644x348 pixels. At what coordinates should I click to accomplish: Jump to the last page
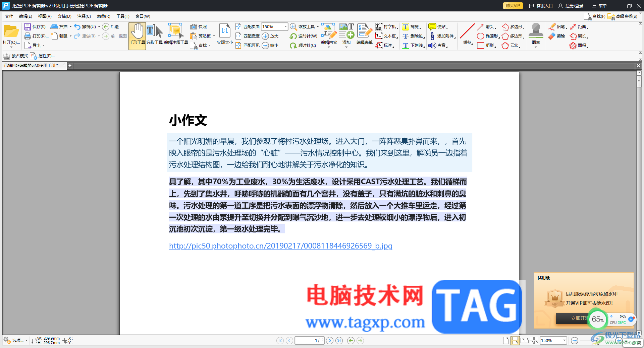[x=339, y=341]
